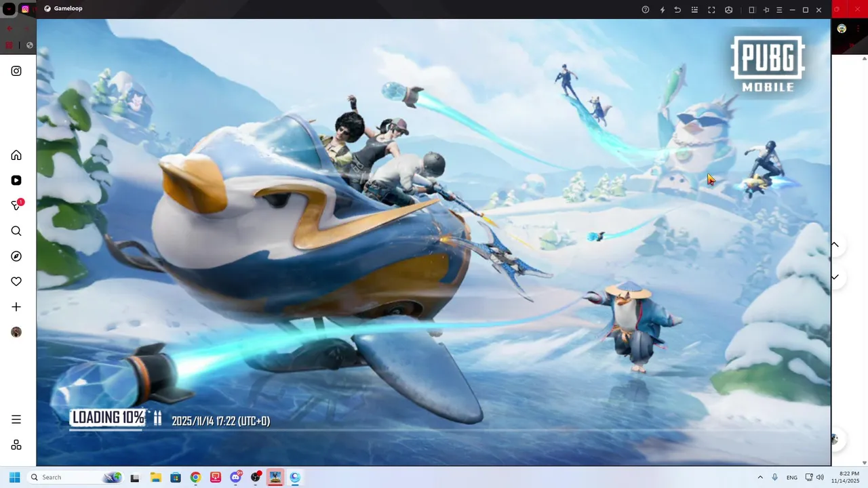Open Instagram notifications heart icon
This screenshot has height=488, width=868.
(16, 281)
